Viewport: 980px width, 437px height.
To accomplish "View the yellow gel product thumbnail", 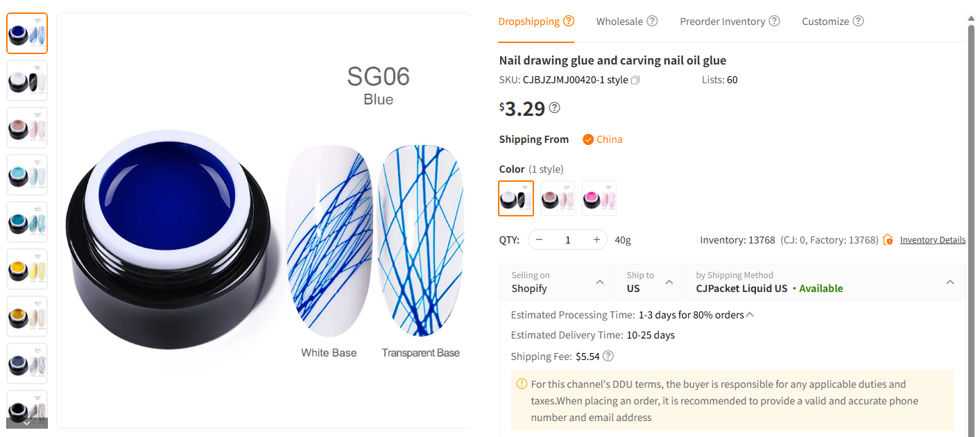I will pos(27,269).
